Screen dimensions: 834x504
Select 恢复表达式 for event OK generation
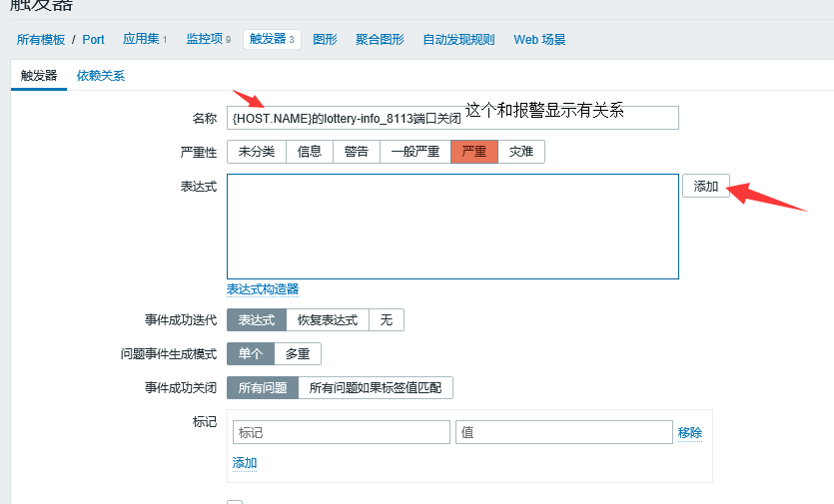click(x=327, y=320)
